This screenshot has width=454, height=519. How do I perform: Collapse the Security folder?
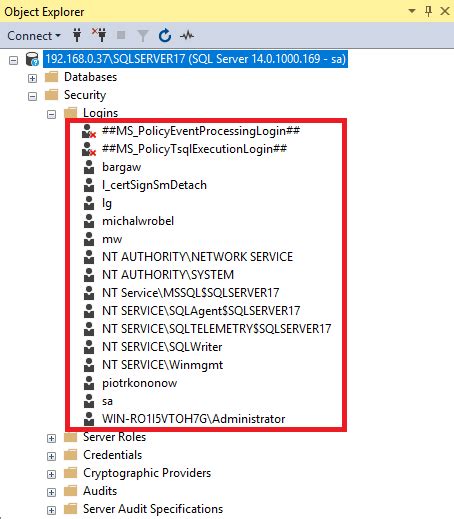(32, 96)
